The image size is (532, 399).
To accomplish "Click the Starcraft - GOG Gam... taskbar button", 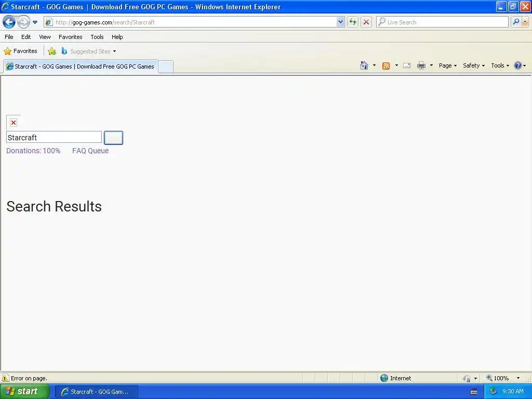I will pos(96,392).
